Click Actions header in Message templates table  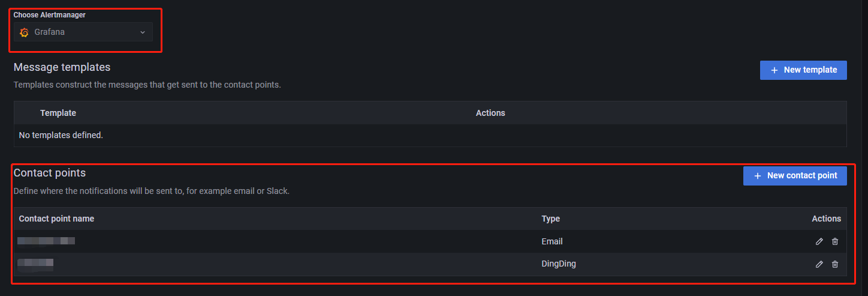point(490,113)
